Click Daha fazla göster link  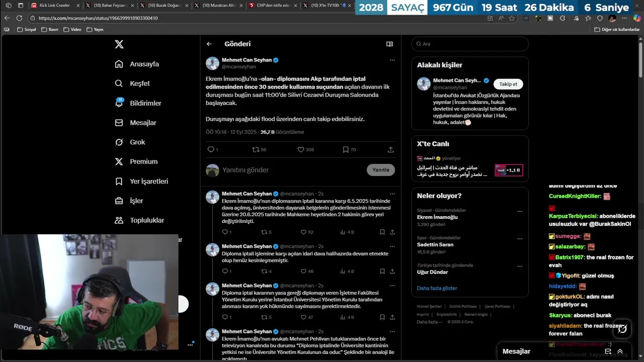(437, 288)
